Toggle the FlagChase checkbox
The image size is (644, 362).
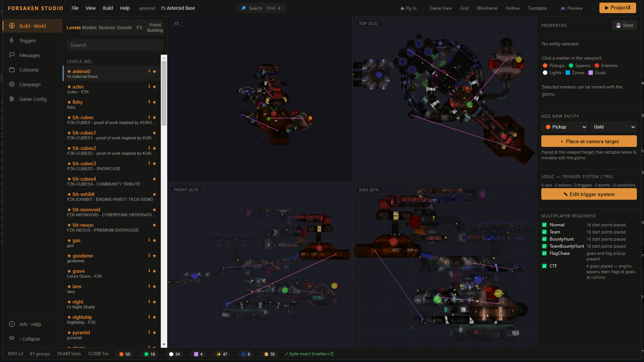coord(544,253)
